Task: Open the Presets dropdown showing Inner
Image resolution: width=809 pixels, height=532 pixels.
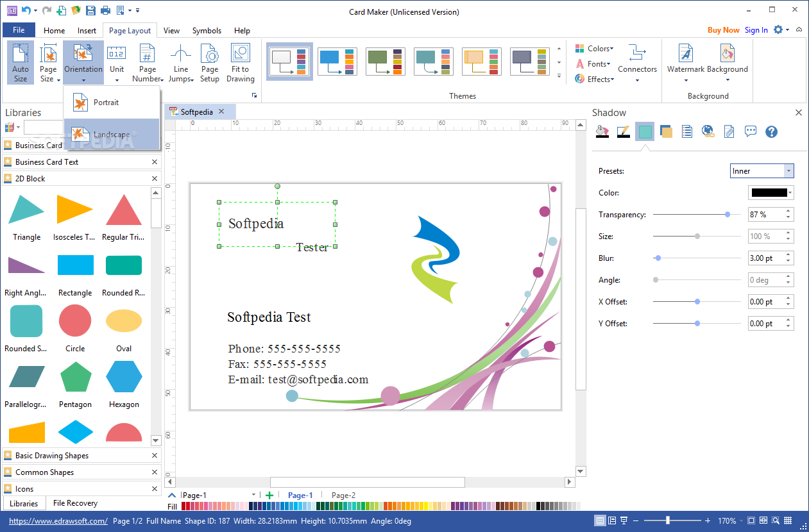Action: coord(762,171)
